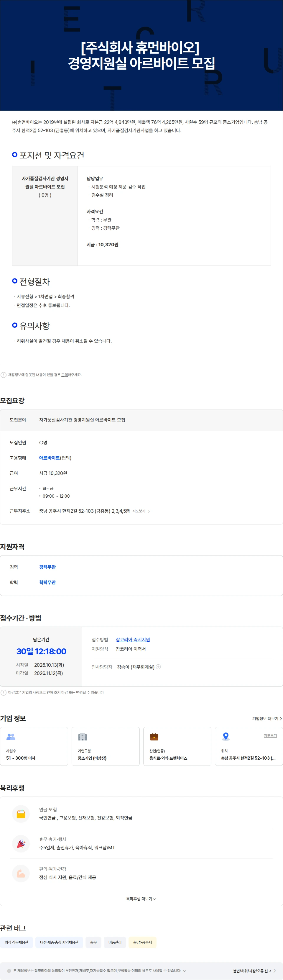Click the 위치 충남 공주시 address card
Screen dimensions: 283x980
(x=249, y=746)
